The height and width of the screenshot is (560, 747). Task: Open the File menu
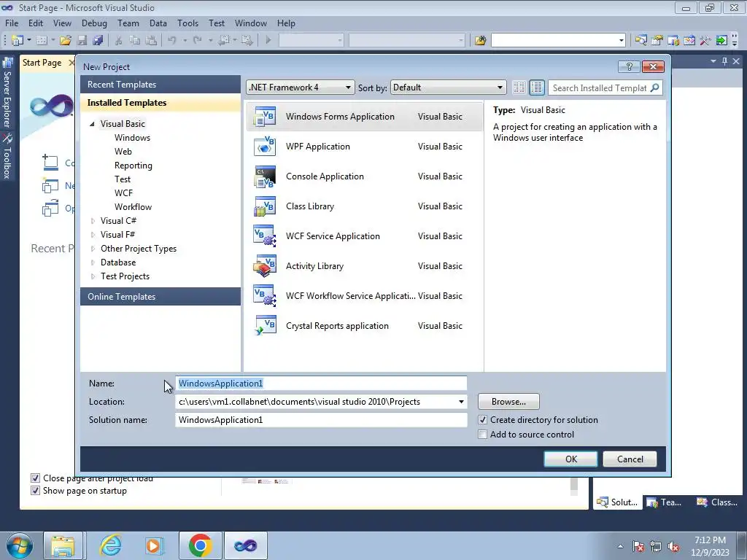(x=12, y=23)
